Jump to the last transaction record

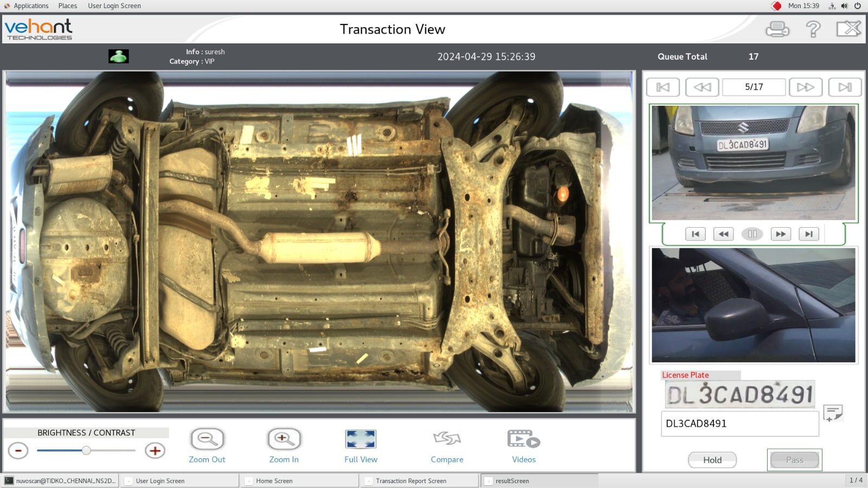[x=845, y=87]
